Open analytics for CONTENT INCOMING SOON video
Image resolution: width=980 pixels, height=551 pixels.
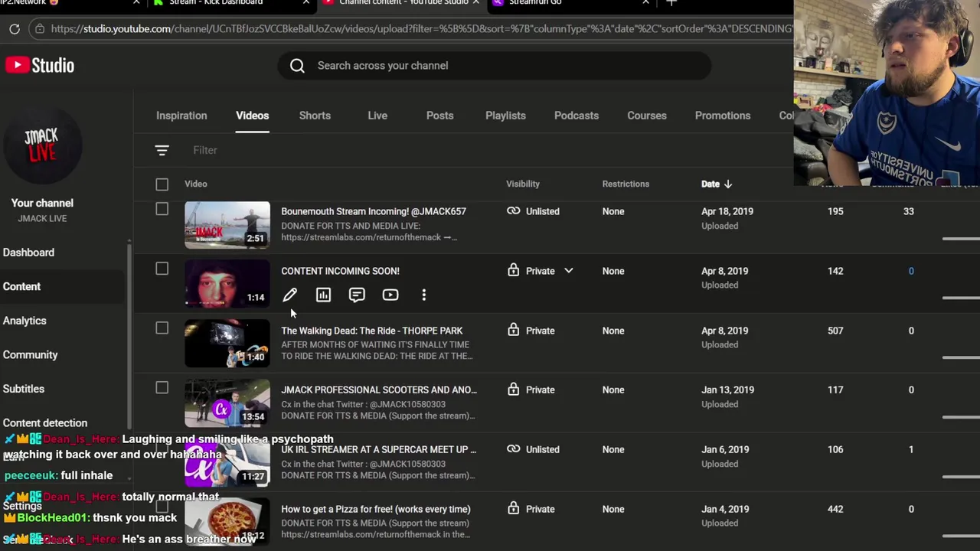point(323,295)
